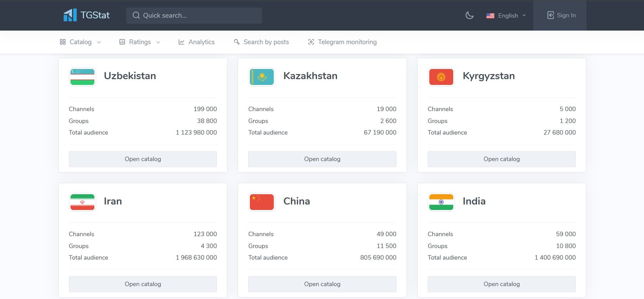Click the Kyrgyzstan flag icon
This screenshot has width=644, height=299.
click(441, 77)
